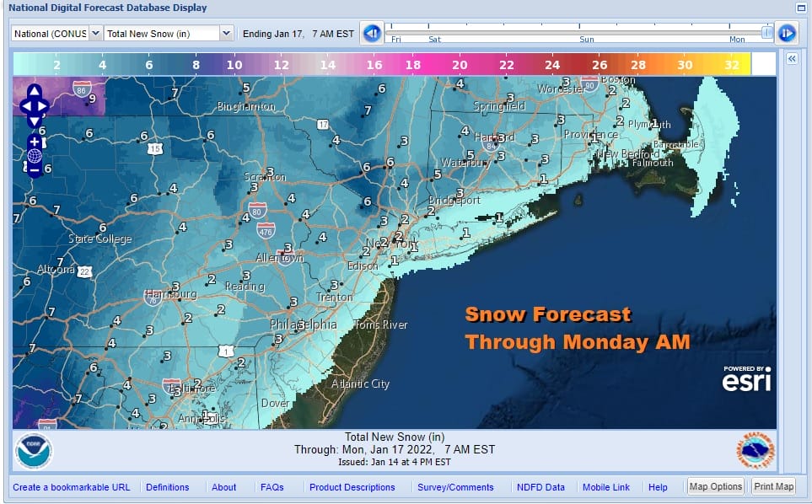Click the Map Options button
The width and height of the screenshot is (812, 504).
tap(716, 486)
